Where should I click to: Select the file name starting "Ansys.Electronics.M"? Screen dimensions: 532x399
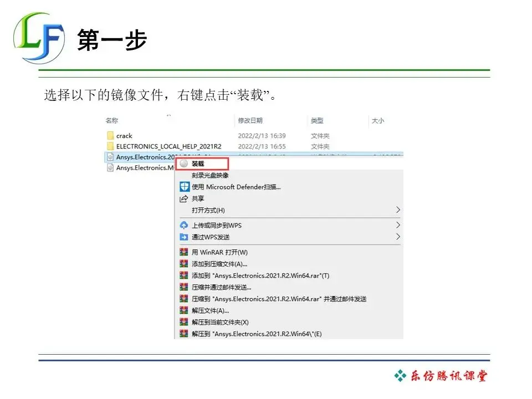(x=145, y=167)
